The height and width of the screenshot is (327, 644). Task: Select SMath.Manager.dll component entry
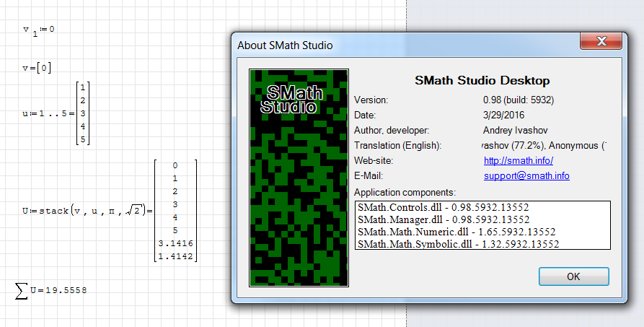click(x=444, y=219)
